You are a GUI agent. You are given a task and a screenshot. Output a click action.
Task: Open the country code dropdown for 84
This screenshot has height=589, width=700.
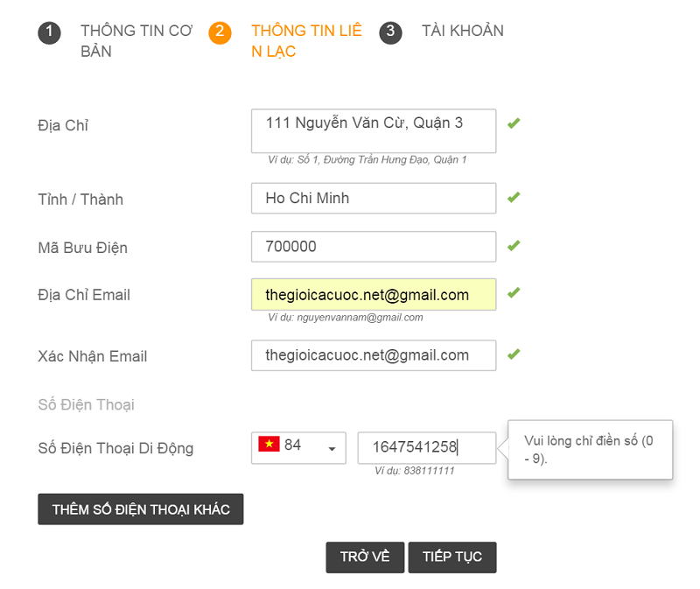(x=331, y=447)
